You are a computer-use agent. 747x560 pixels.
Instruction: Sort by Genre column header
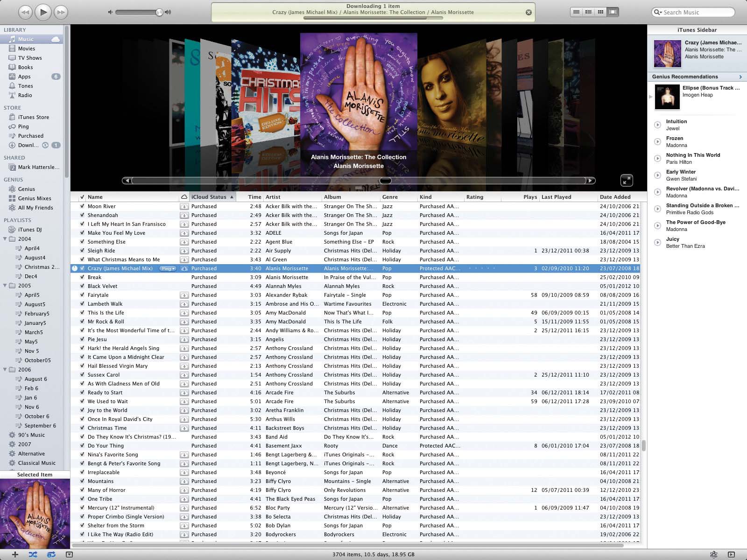[x=399, y=197]
